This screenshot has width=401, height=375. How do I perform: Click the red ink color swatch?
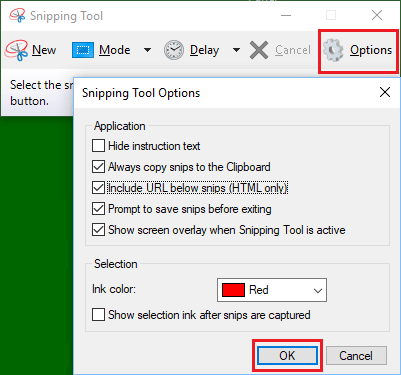tap(233, 290)
